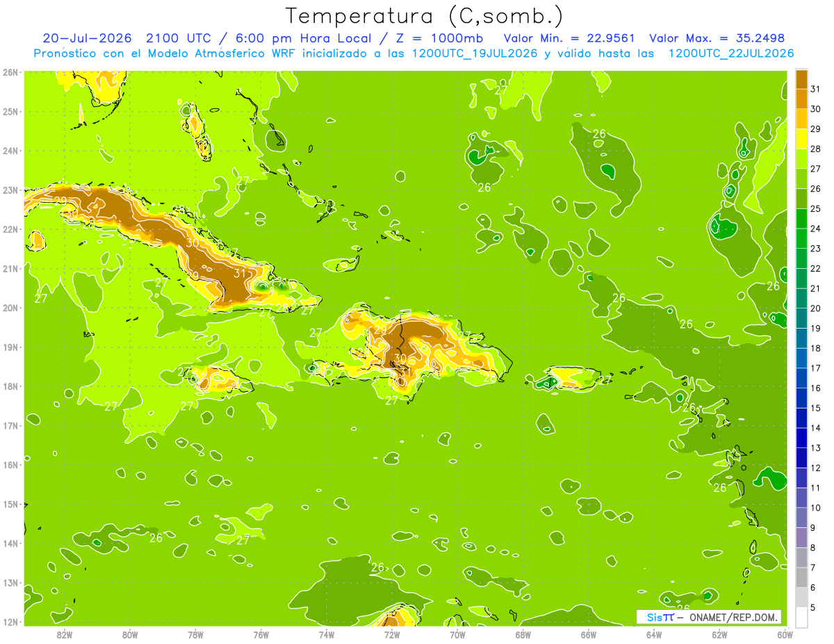Select the yellow legend swatch between 28 and 29
The image size is (834, 644).
click(x=801, y=139)
